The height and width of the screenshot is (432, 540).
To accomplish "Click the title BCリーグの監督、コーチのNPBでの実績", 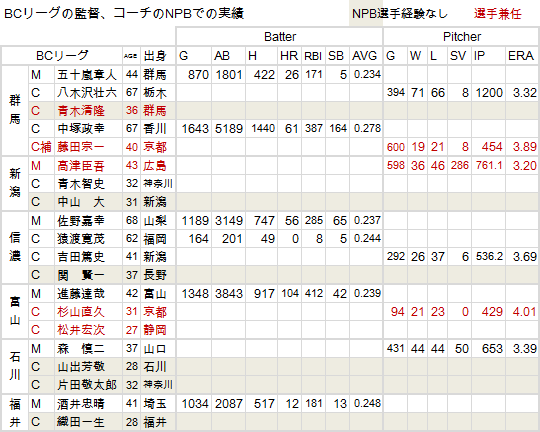I will pyautogui.click(x=124, y=14).
